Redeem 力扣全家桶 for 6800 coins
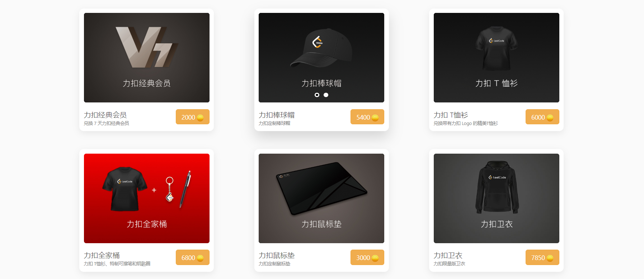 click(193, 258)
